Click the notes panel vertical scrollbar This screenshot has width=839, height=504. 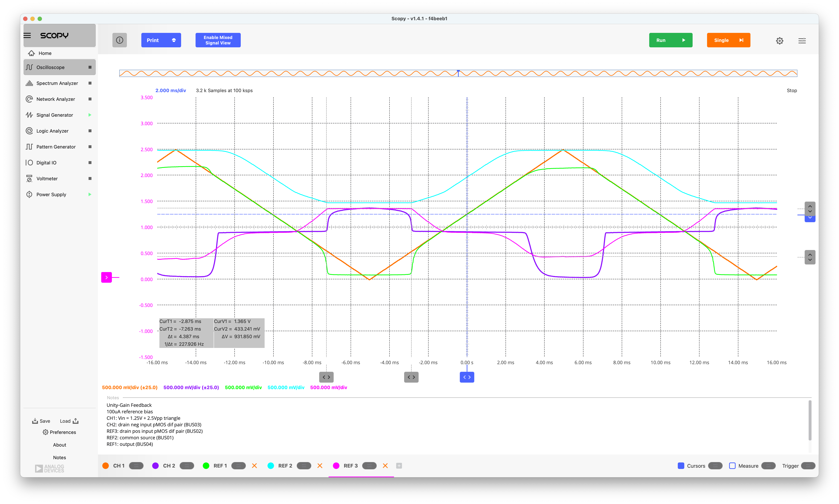pos(810,421)
